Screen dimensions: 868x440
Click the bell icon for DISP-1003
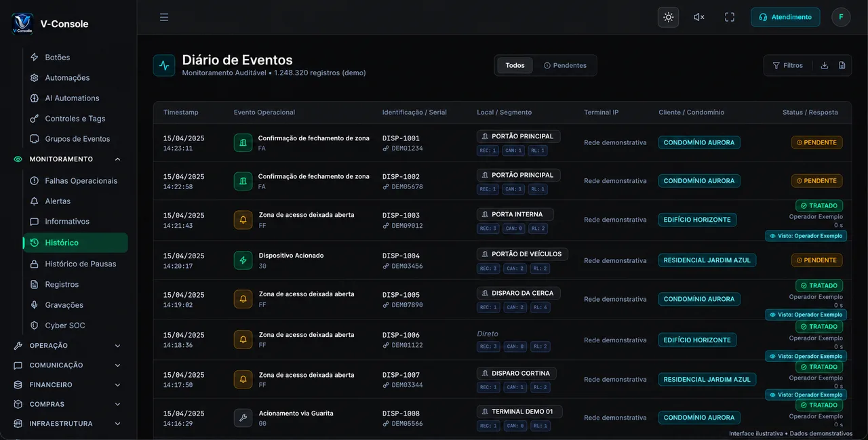tap(243, 220)
